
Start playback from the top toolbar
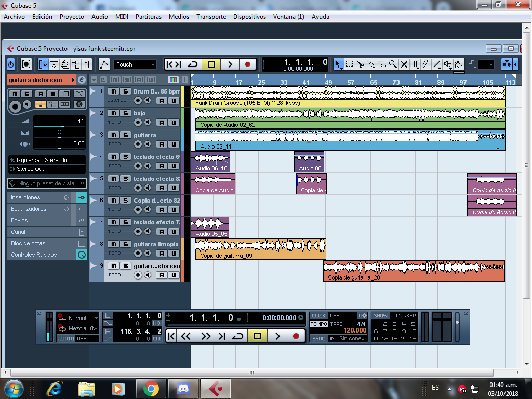(x=230, y=64)
